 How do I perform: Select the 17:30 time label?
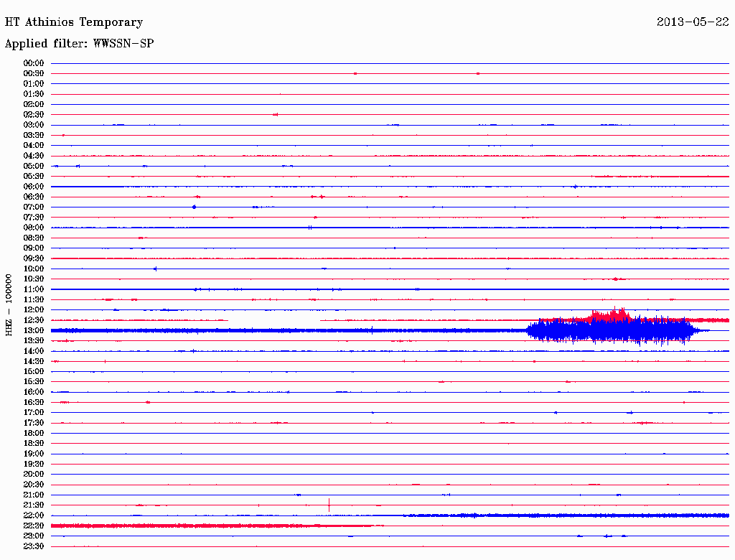[34, 423]
